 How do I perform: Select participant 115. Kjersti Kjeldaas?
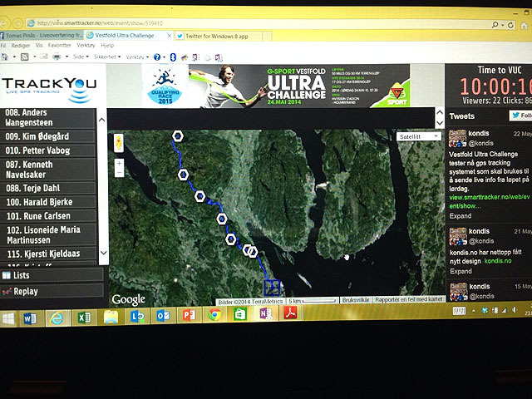pyautogui.click(x=50, y=254)
